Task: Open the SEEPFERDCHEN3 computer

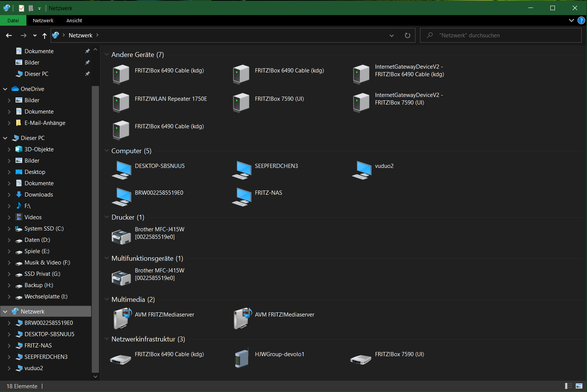Action: click(x=242, y=170)
